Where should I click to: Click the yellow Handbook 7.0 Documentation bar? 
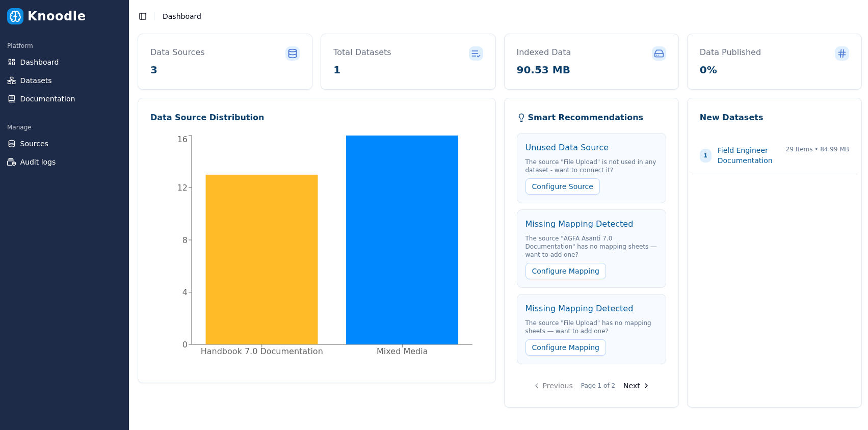tap(261, 259)
